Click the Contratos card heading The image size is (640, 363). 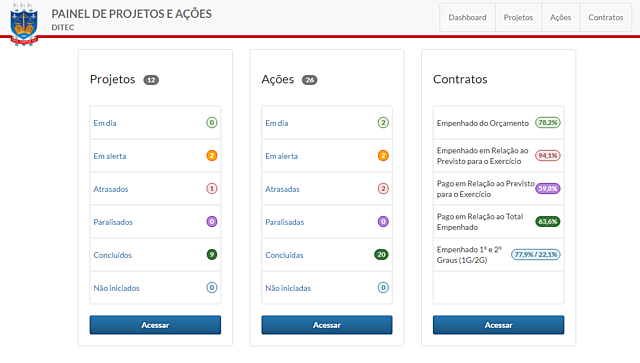pos(460,79)
